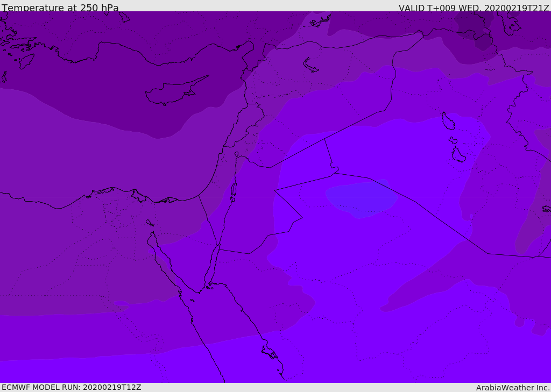Click the lighter blue cold pool over the desert
The image size is (551, 392).
click(x=361, y=198)
